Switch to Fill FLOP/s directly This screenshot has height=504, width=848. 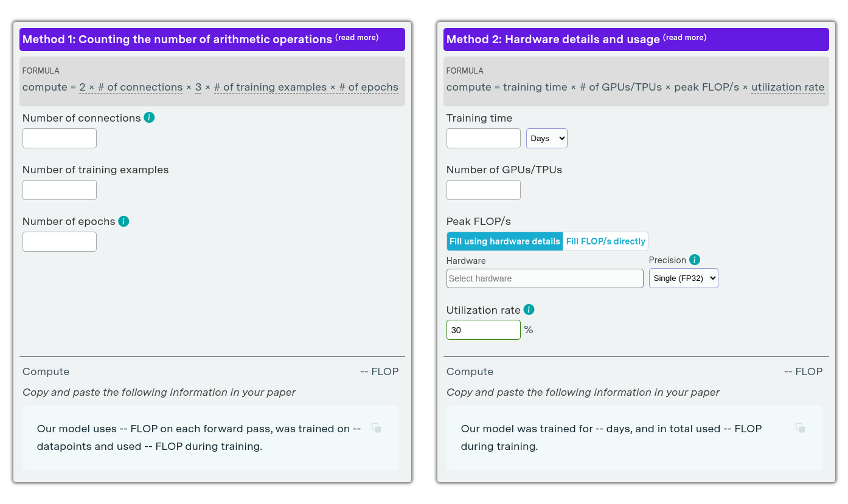coord(605,241)
